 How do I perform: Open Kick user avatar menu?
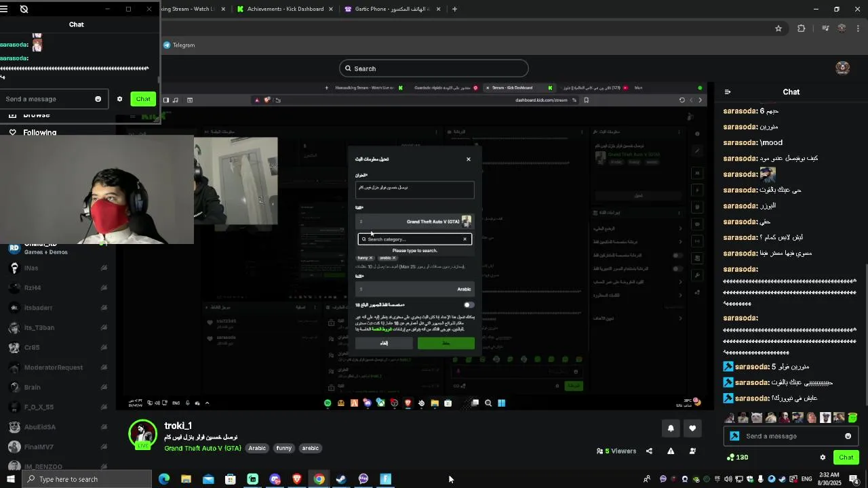click(x=843, y=68)
